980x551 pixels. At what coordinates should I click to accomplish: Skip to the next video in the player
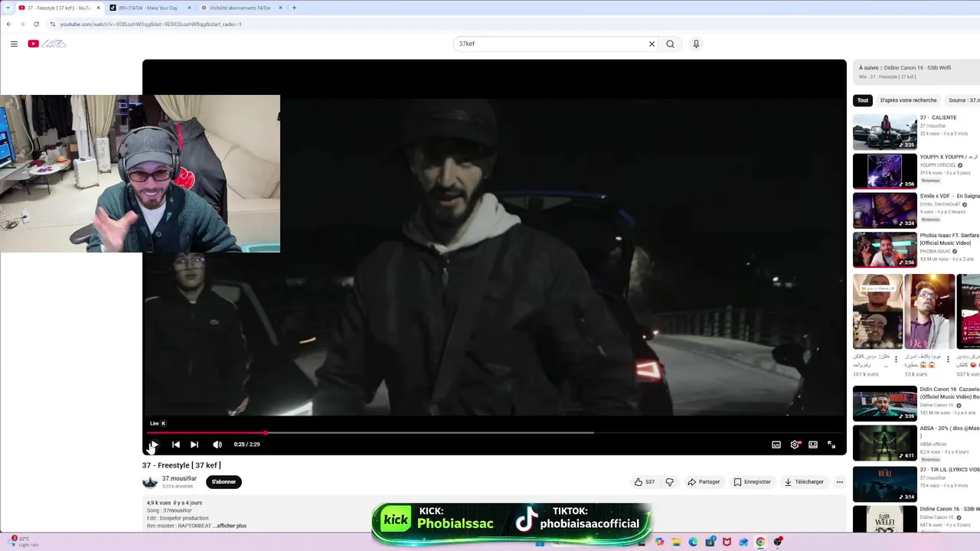pos(194,445)
